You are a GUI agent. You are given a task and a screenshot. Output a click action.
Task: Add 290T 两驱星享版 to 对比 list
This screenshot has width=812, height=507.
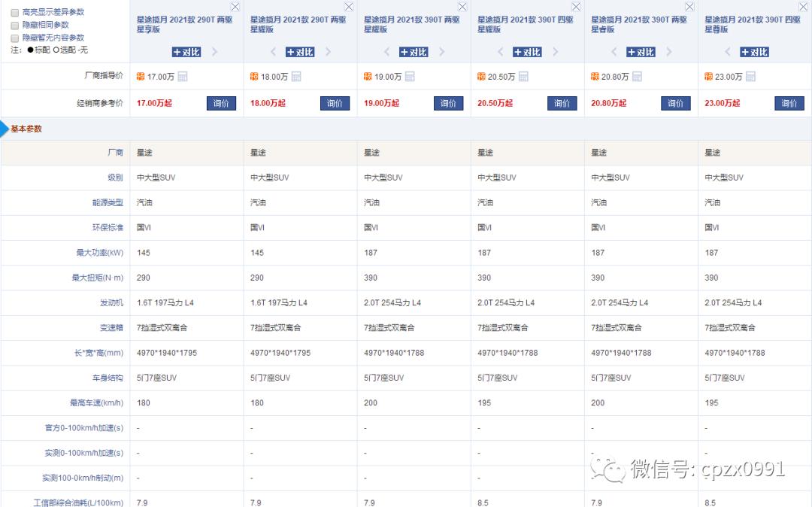[186, 52]
